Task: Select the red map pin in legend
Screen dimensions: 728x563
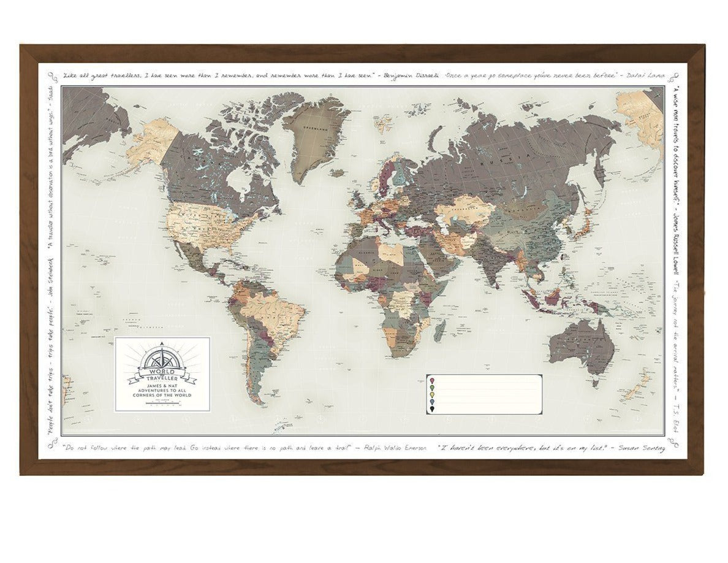Action: click(x=431, y=380)
